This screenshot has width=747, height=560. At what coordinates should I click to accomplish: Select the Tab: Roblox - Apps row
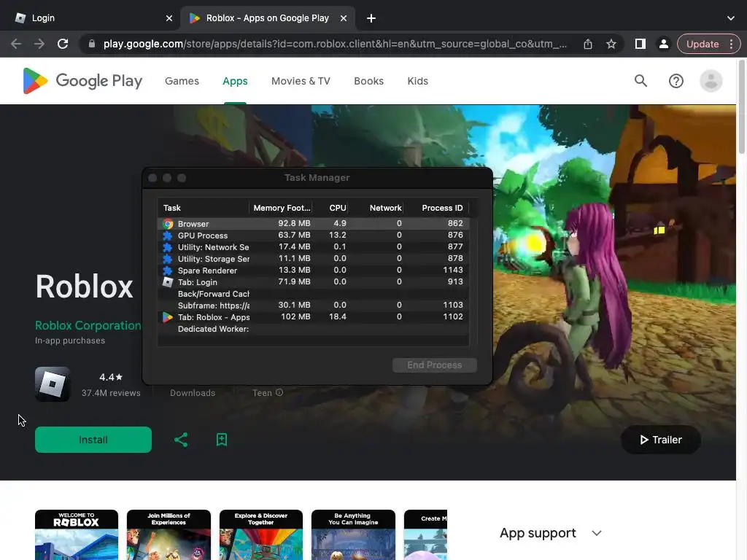313,316
